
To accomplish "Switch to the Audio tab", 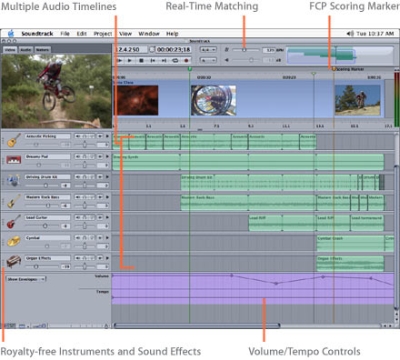I will click(x=26, y=50).
